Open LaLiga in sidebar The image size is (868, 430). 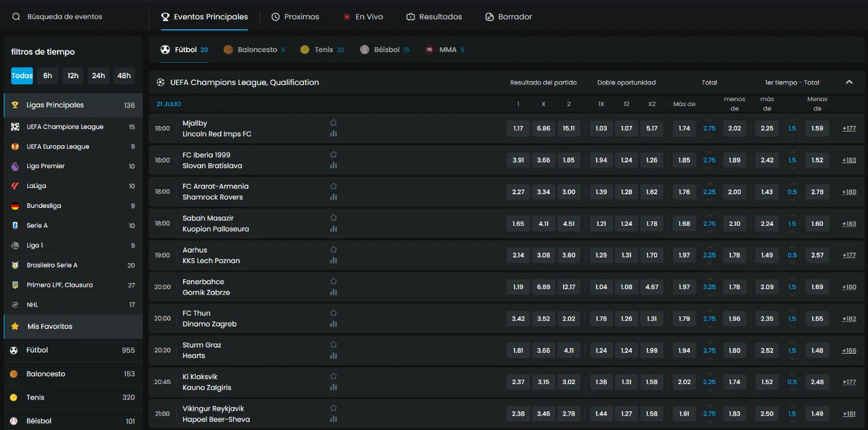click(73, 186)
